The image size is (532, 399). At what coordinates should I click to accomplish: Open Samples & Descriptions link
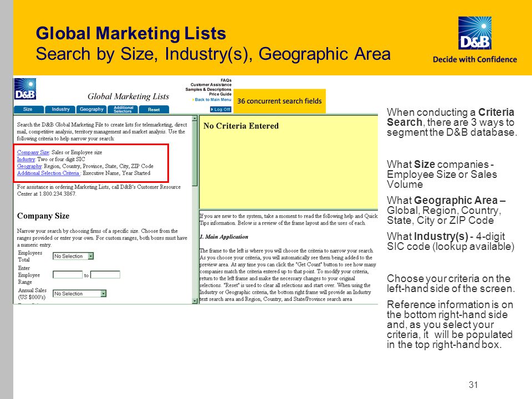tap(208, 90)
